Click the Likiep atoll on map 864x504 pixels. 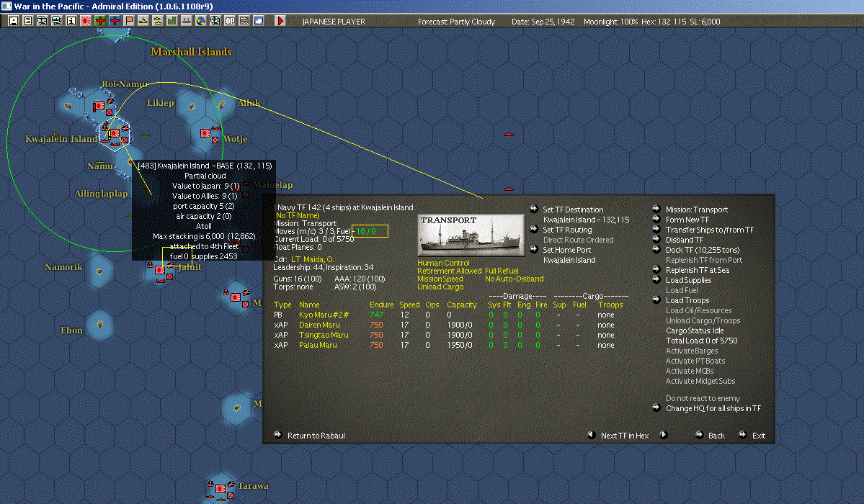(x=192, y=107)
